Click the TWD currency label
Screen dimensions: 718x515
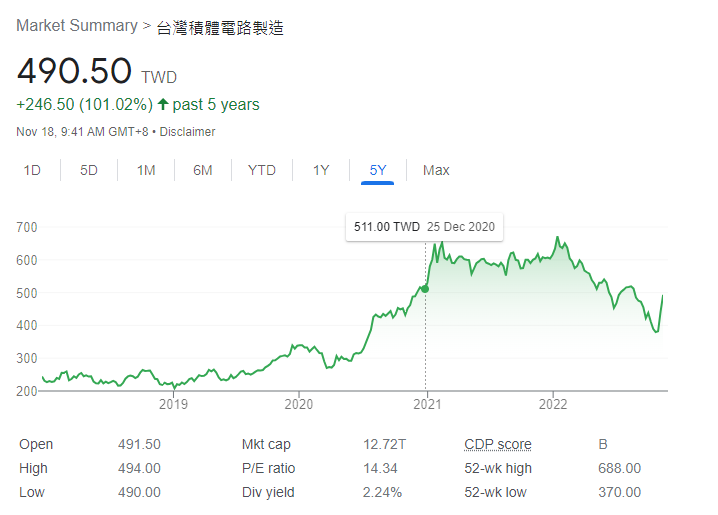(159, 77)
